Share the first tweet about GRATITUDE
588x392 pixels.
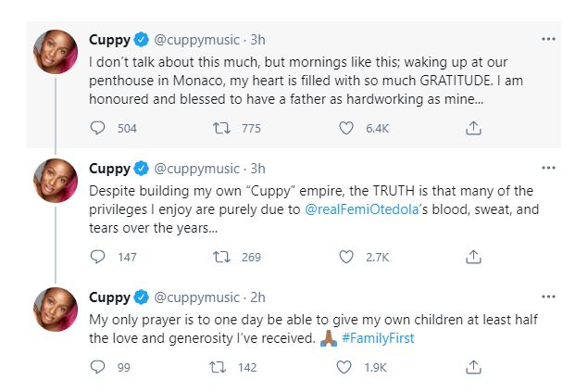(472, 129)
